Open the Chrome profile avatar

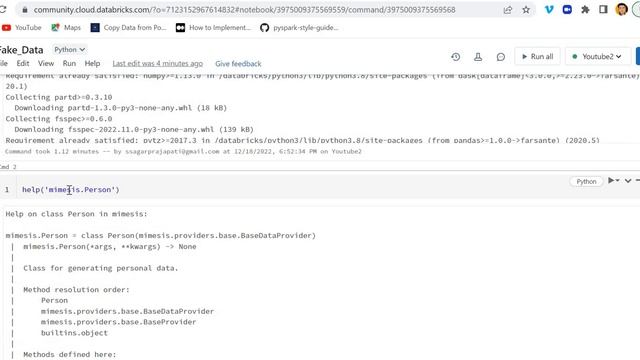coord(621,9)
